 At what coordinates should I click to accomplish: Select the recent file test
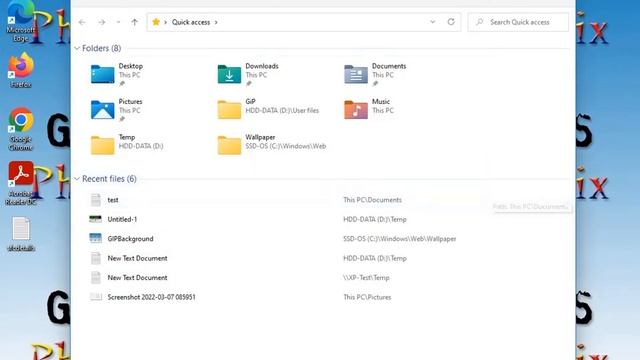click(113, 200)
